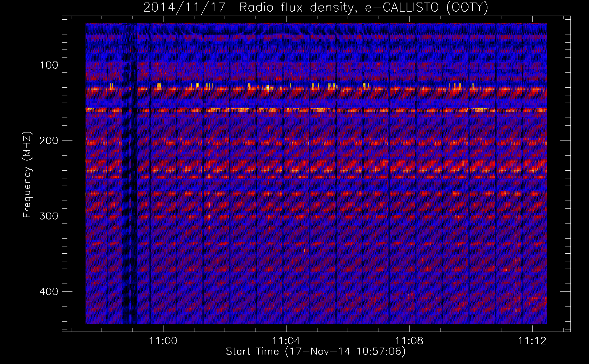
Task: Click the plot title '2014/11/17 Radio flux density, e-CALLISTO (OOTY)'
Action: point(316,8)
